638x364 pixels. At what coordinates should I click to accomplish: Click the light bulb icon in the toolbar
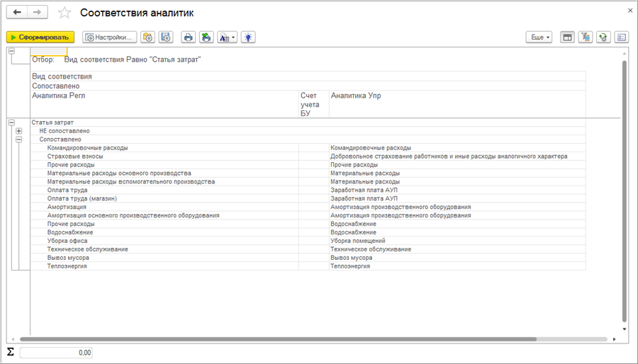point(247,37)
